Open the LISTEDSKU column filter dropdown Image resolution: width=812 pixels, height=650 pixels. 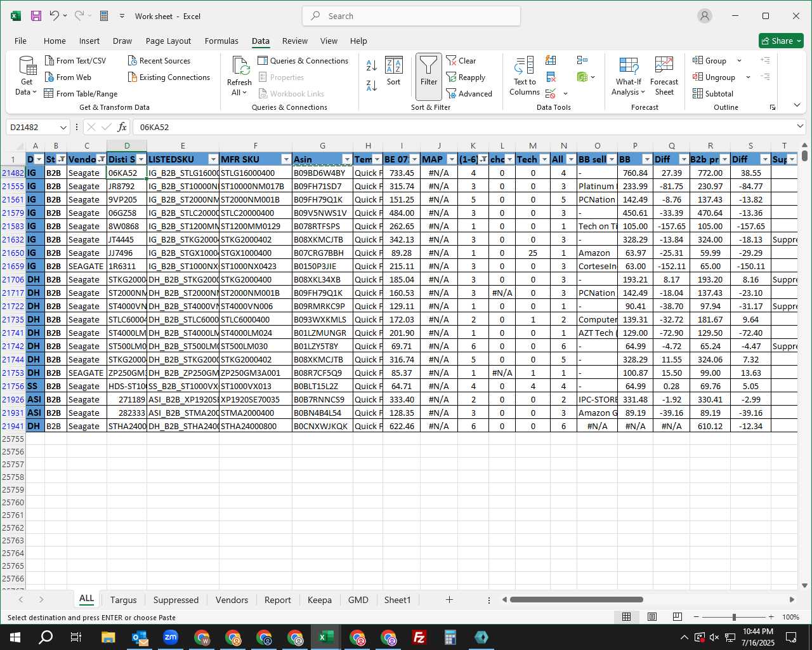[x=213, y=159]
